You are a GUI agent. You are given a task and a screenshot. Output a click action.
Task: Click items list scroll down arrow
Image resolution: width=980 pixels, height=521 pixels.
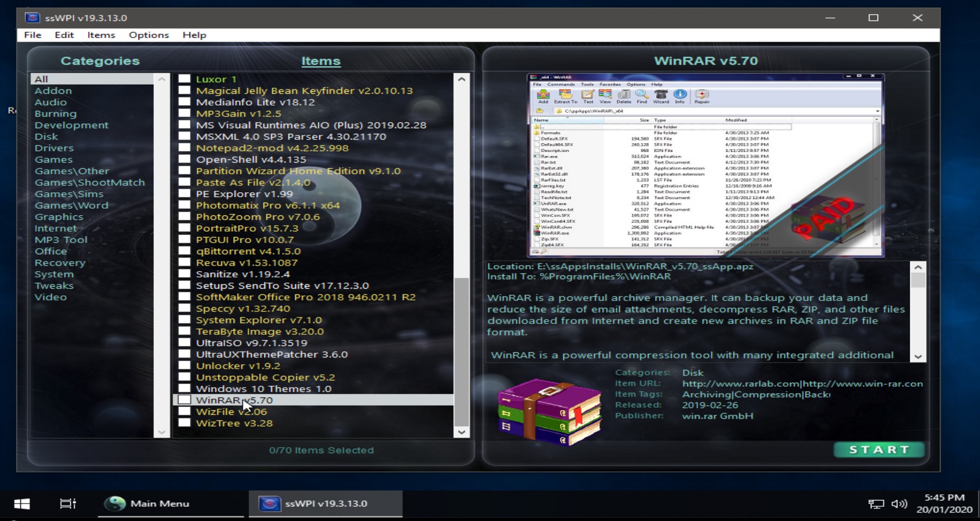[461, 432]
